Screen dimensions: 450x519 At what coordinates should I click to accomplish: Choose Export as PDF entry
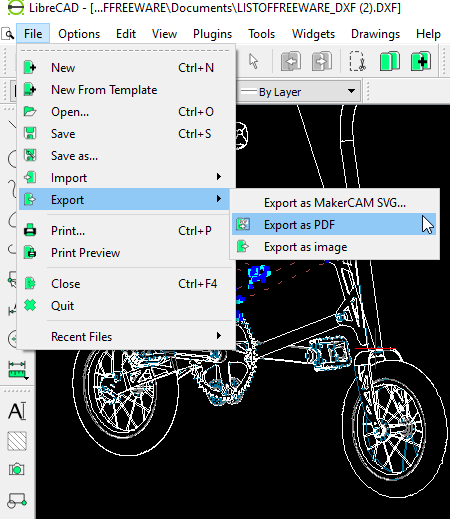click(334, 224)
